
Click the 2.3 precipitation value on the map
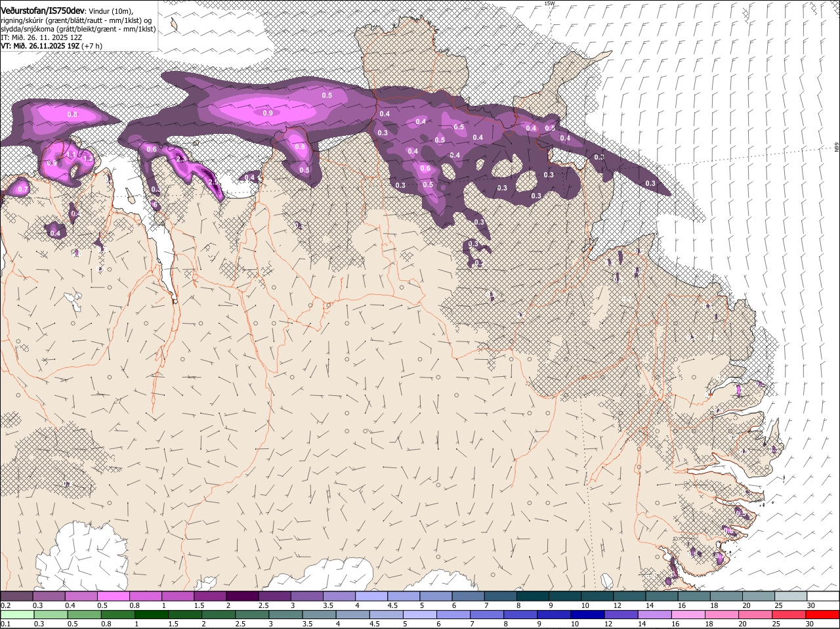click(x=182, y=159)
